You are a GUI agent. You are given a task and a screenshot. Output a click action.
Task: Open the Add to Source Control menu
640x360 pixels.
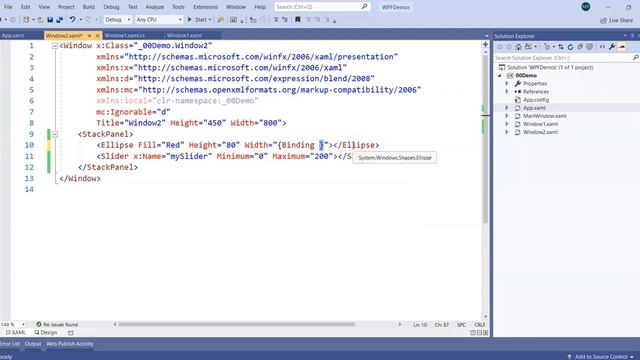(600, 357)
